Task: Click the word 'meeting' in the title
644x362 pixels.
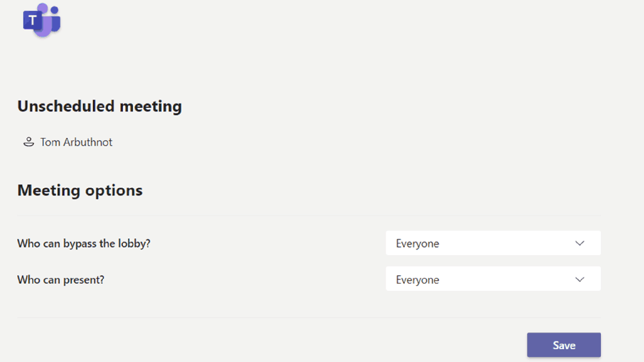Action: 151,106
